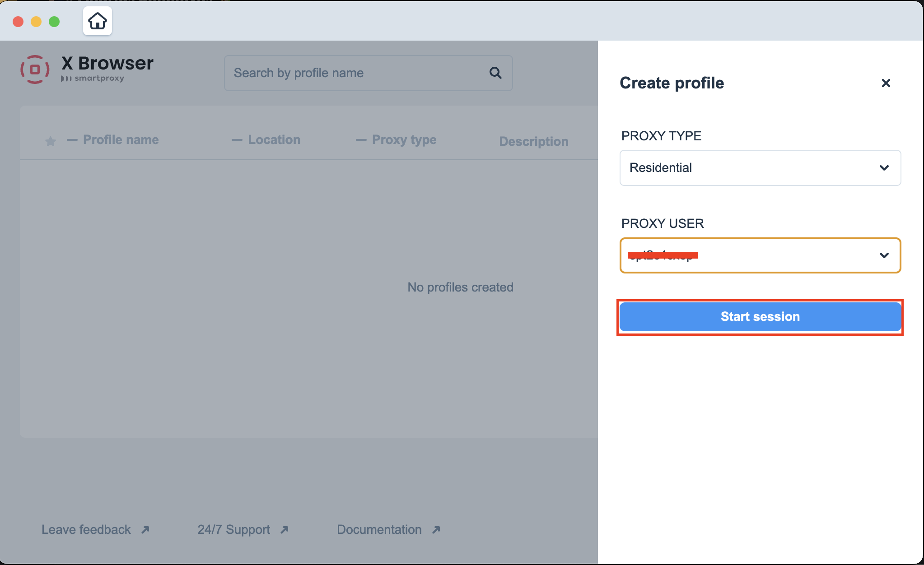This screenshot has width=924, height=565.
Task: Click the Description column header
Action: point(533,142)
